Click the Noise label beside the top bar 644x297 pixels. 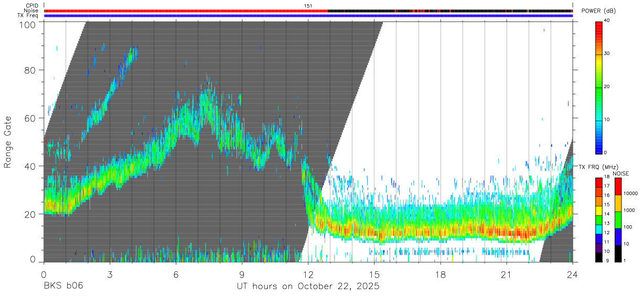(x=31, y=10)
